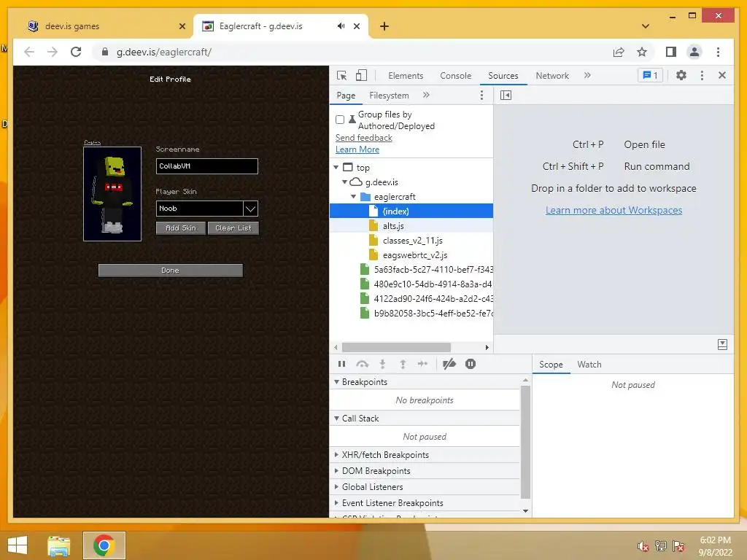Open the issues counter badge showing 1
The height and width of the screenshot is (560, 747).
click(x=650, y=75)
